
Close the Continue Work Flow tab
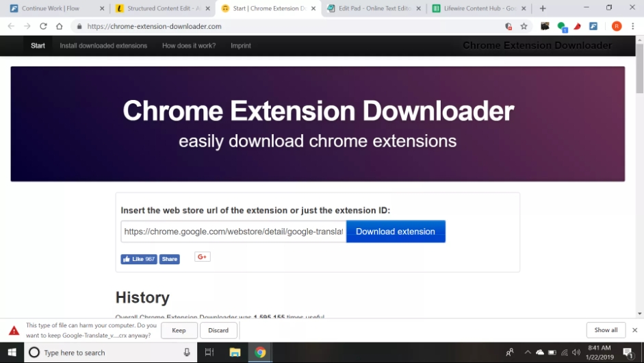click(102, 8)
